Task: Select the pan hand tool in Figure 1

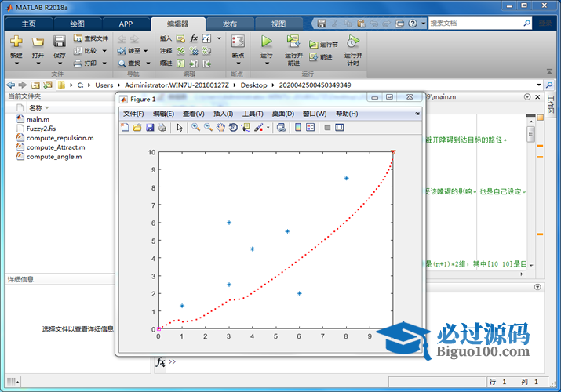Action: [x=220, y=127]
